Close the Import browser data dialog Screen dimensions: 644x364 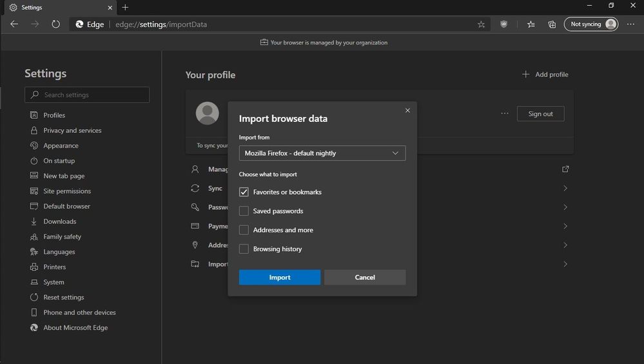click(407, 110)
